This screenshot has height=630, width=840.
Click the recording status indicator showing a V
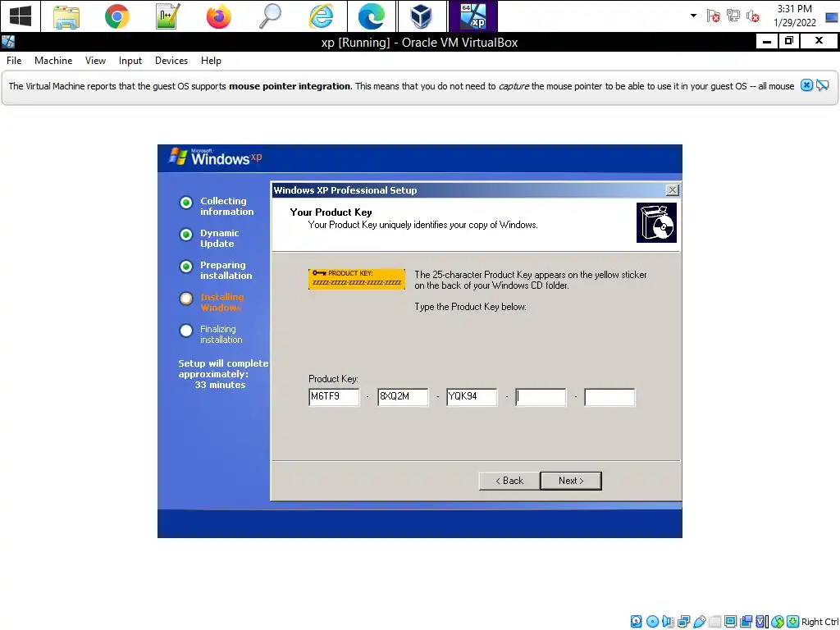762,622
